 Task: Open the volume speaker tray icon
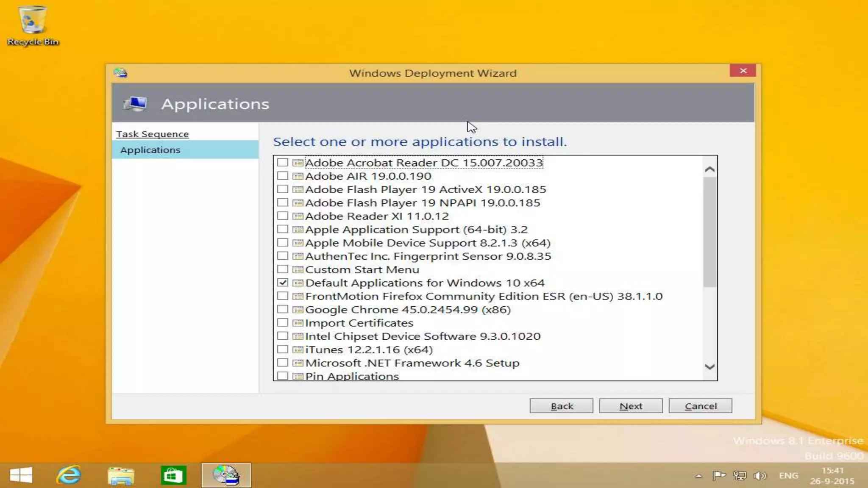point(760,476)
